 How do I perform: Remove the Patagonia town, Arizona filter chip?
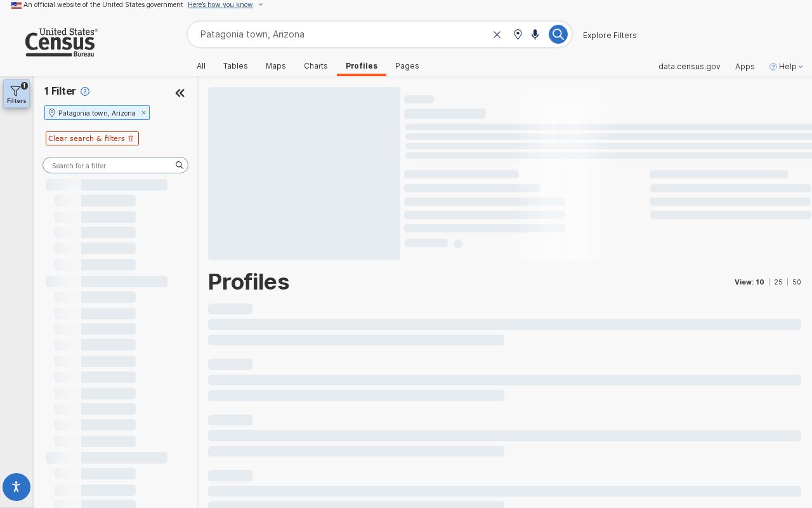click(x=143, y=112)
